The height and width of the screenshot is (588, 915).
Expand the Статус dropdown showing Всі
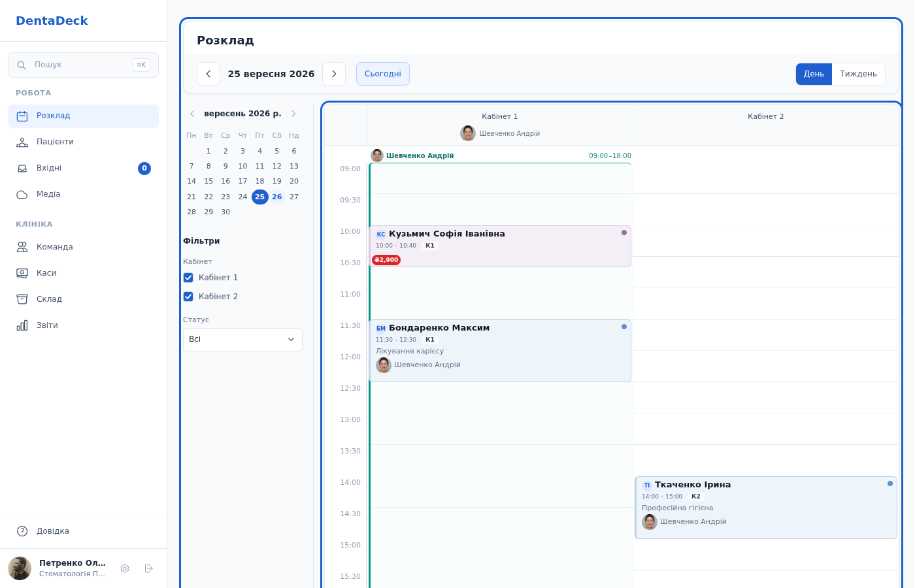point(242,340)
